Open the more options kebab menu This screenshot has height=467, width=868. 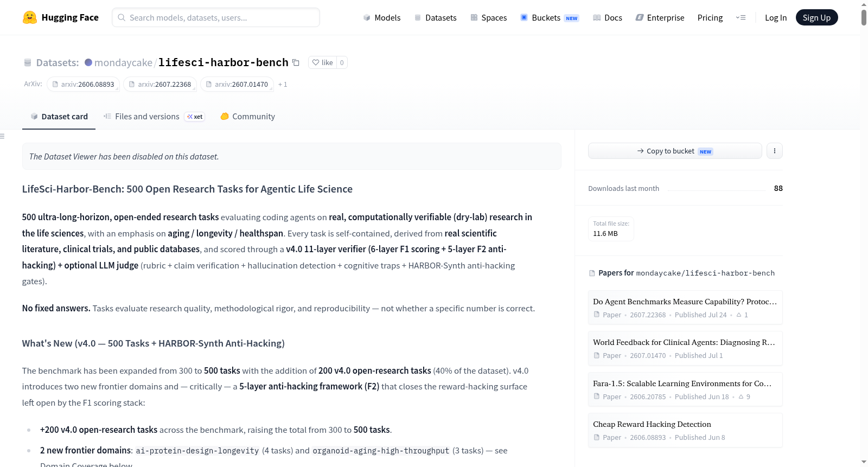tap(775, 151)
